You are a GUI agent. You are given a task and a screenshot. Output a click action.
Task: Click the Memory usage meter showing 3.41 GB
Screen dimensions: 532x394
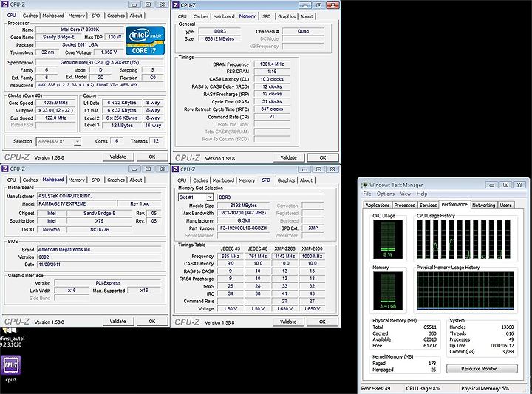389,291
